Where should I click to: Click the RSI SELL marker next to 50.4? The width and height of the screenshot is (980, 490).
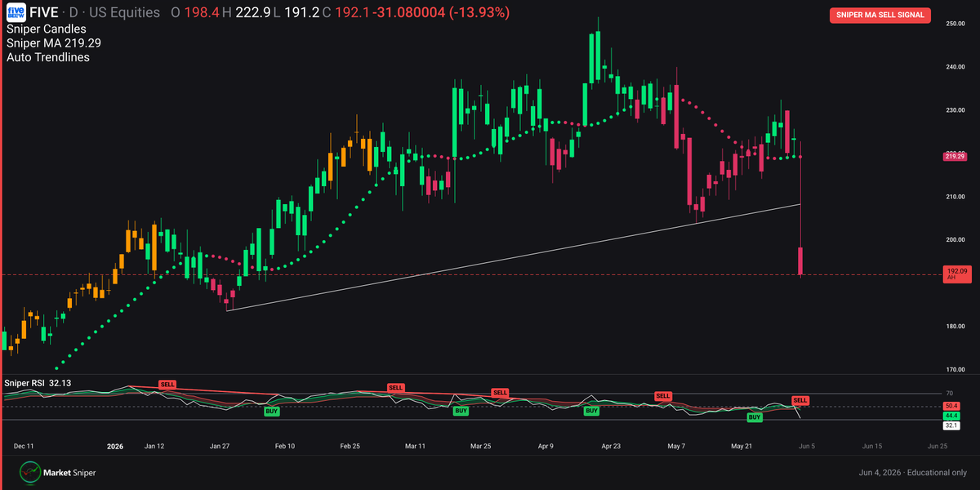[800, 400]
